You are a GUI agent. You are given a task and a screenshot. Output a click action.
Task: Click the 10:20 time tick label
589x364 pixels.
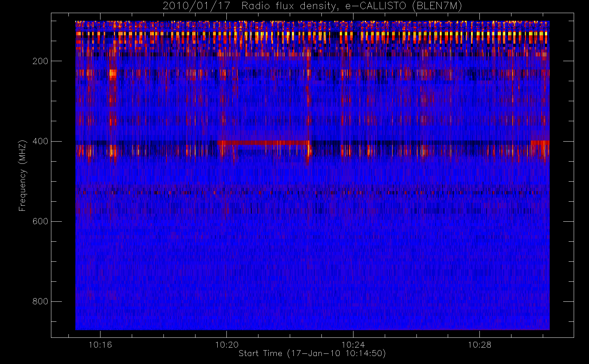[x=227, y=345]
